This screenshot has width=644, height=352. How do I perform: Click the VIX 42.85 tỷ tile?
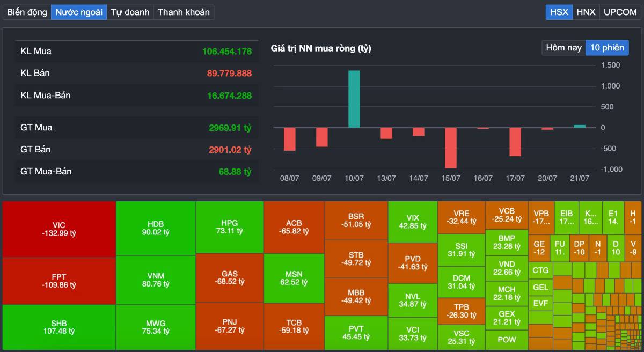[413, 222]
